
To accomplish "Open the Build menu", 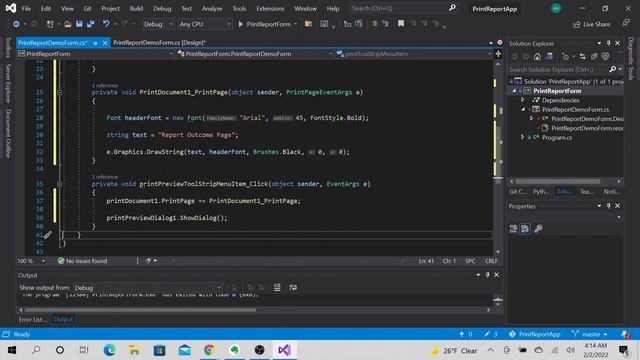I will (x=136, y=8).
